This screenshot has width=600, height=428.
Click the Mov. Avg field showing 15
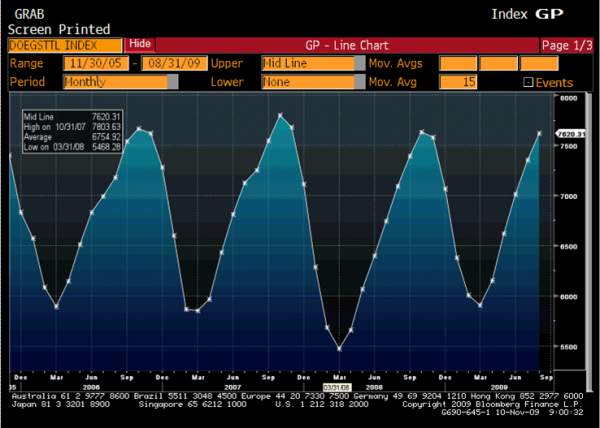tap(458, 82)
